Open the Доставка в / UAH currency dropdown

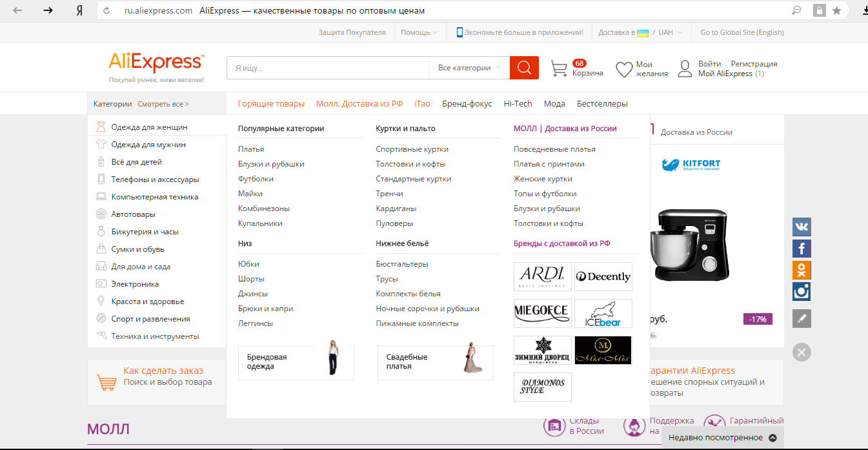tap(640, 32)
